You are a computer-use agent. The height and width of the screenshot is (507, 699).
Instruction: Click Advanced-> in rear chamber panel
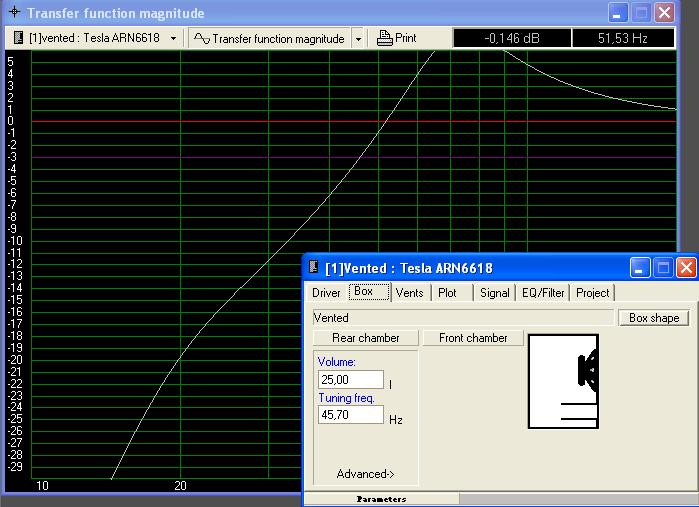365,474
